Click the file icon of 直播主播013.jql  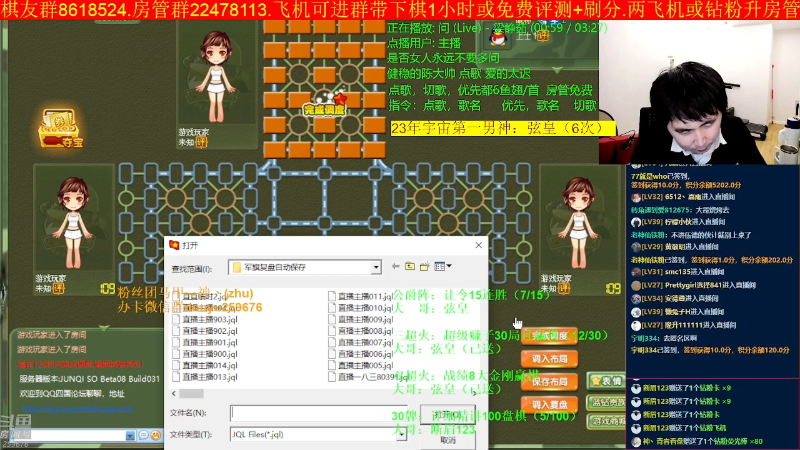tap(176, 377)
